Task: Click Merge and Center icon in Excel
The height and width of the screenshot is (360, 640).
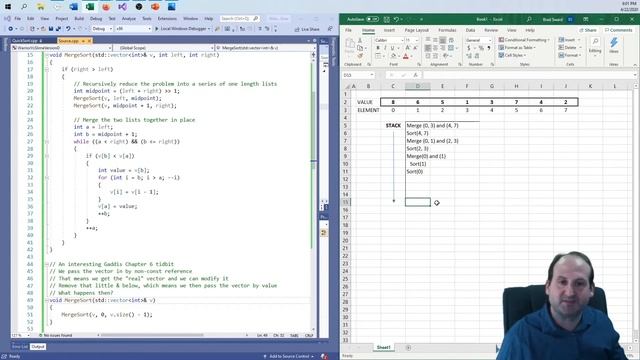Action: 451,48
